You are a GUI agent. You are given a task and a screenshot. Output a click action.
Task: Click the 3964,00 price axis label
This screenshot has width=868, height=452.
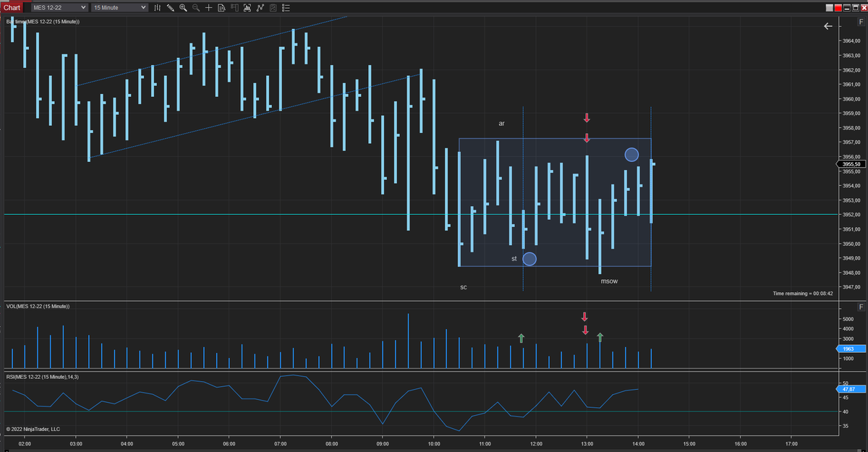[x=851, y=40]
